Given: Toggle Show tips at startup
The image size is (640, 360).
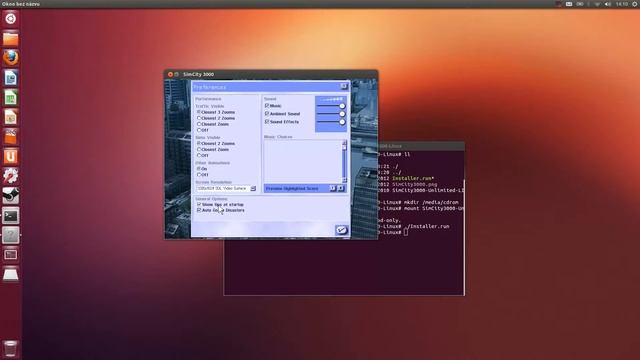Looking at the screenshot, I should click(x=199, y=204).
